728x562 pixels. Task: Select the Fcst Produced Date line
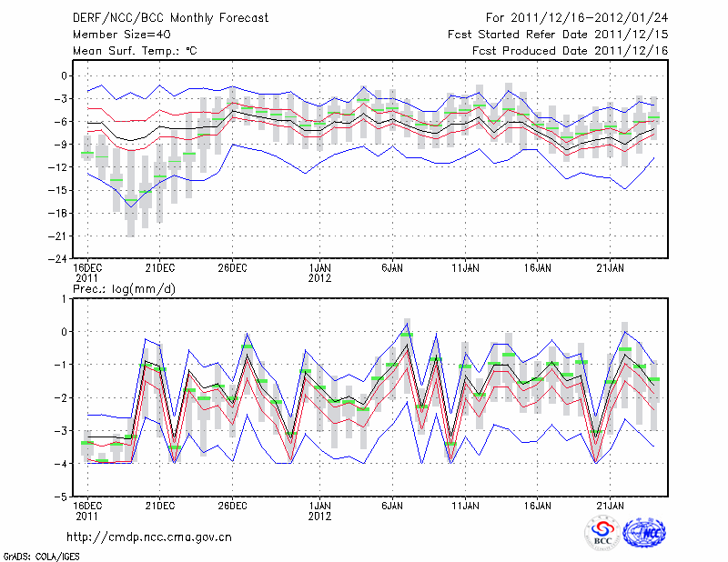(570, 51)
